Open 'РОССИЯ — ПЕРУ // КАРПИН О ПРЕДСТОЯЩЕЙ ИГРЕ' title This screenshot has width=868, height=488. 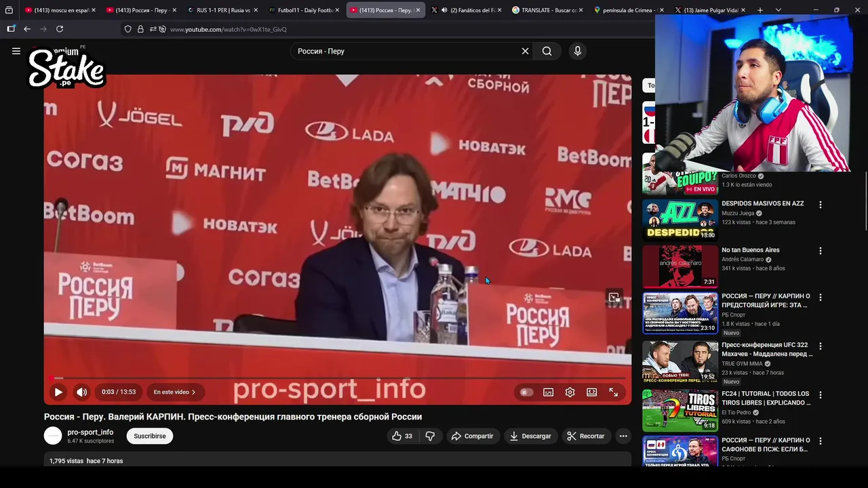[x=766, y=300]
